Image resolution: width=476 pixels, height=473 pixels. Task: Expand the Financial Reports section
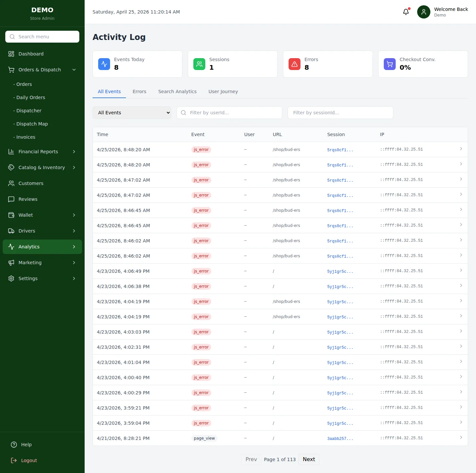click(x=38, y=151)
